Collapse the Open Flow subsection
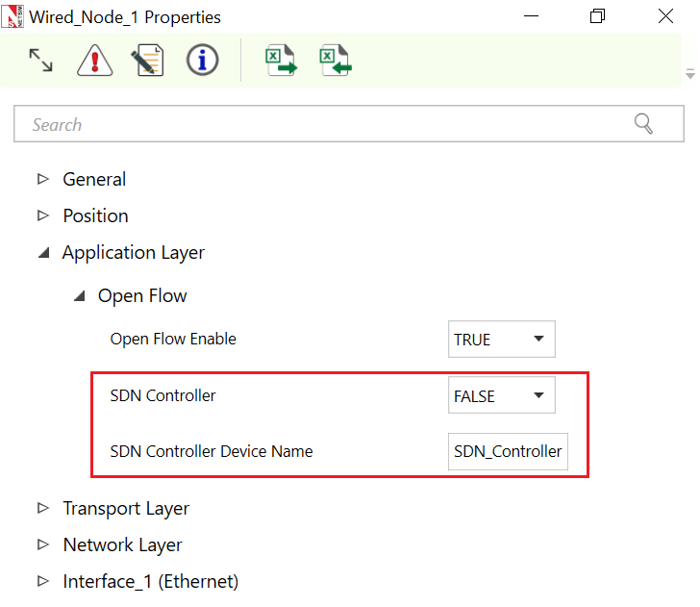Screen dimensions: 700x607 click(79, 296)
